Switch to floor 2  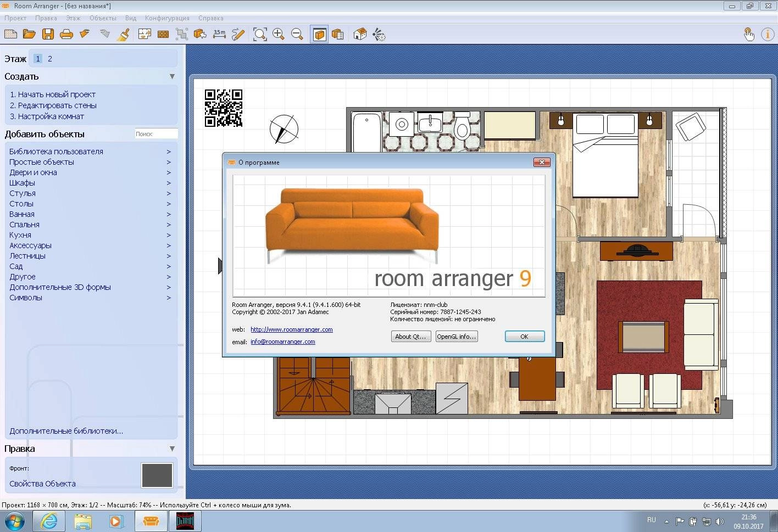pyautogui.click(x=50, y=59)
